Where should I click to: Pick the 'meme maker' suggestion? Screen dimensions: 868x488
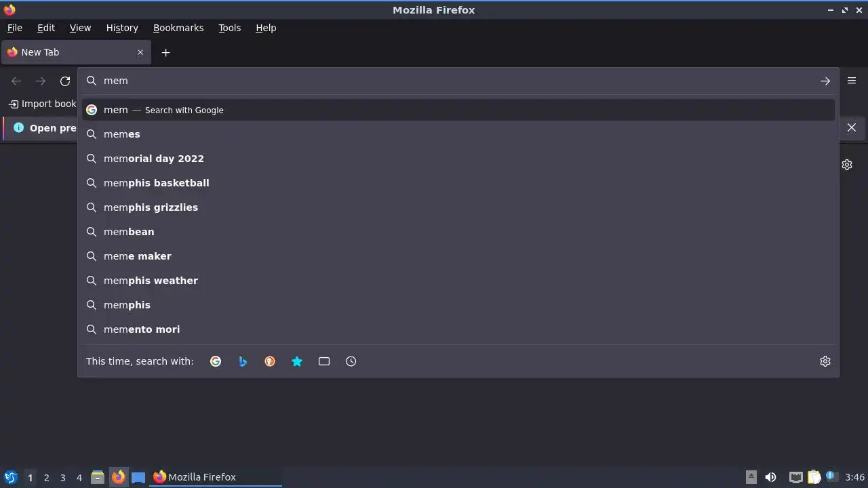coord(458,256)
